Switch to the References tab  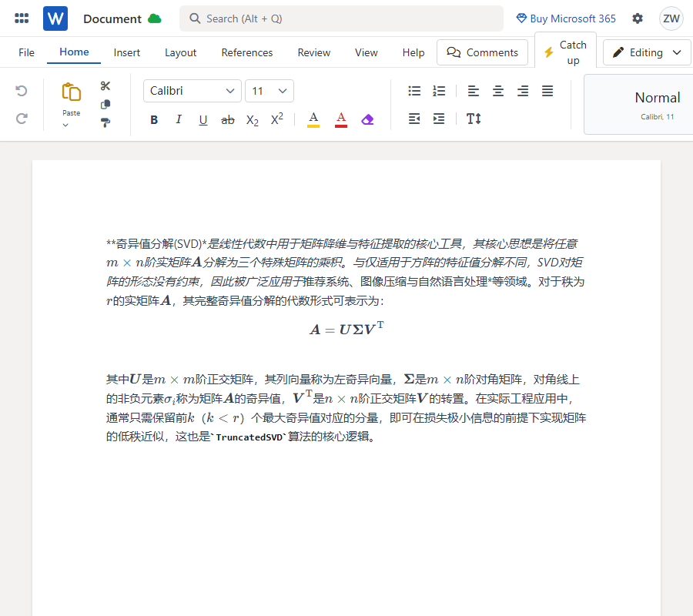[x=247, y=52]
